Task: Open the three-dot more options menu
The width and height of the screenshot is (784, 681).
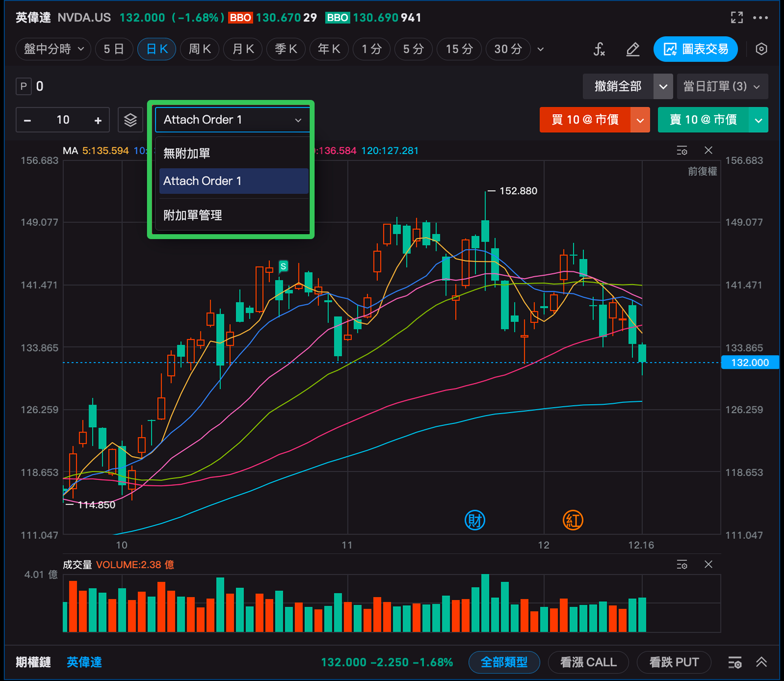Action: tap(760, 18)
